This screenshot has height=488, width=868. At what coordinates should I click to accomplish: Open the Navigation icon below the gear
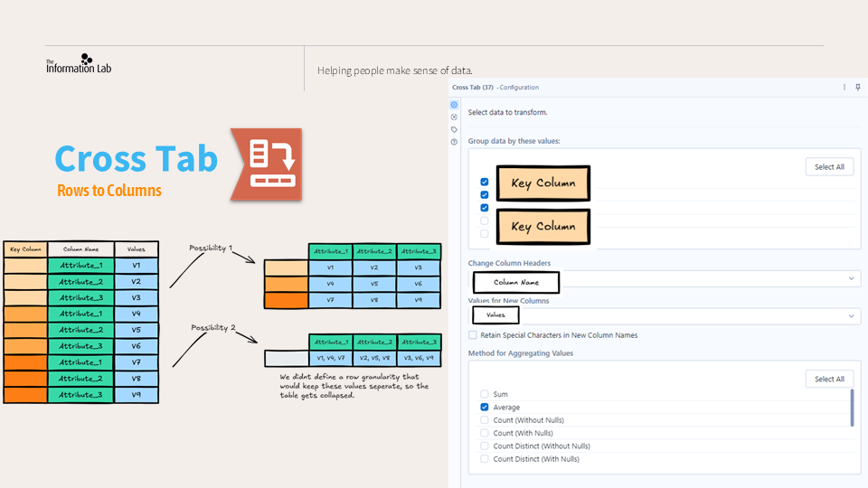point(454,117)
